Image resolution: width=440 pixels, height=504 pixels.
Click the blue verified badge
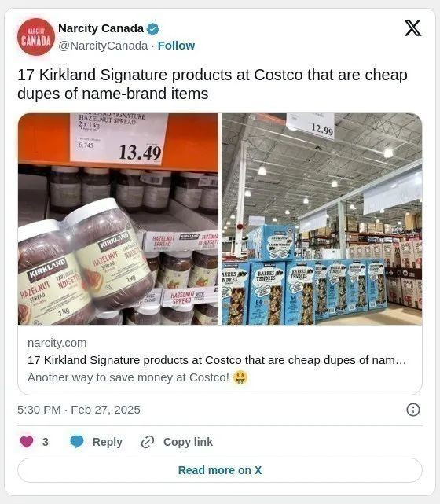[152, 29]
